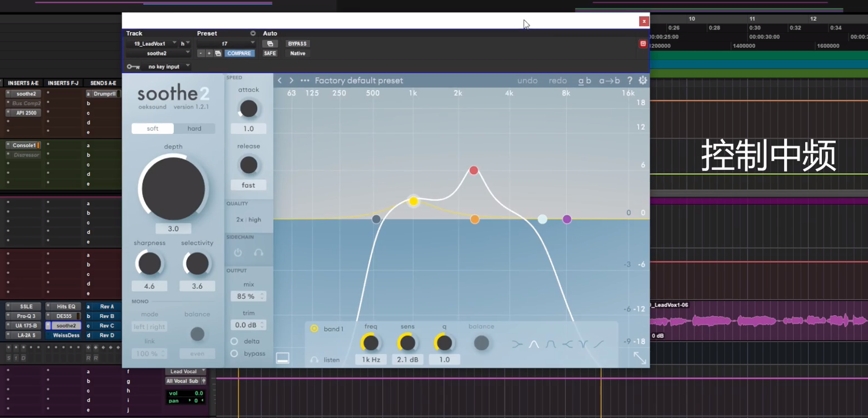Click the resize arrow icon of plugin
The width and height of the screenshot is (868, 418).
(x=639, y=358)
